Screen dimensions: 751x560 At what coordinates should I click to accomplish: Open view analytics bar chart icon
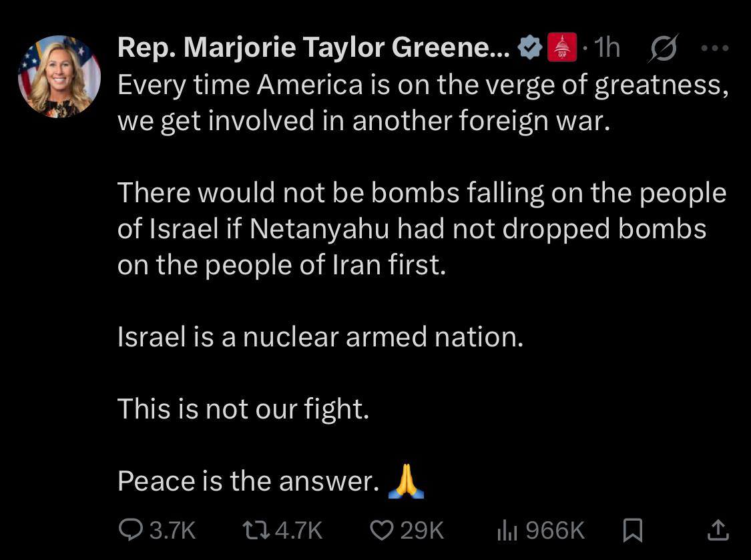click(507, 530)
